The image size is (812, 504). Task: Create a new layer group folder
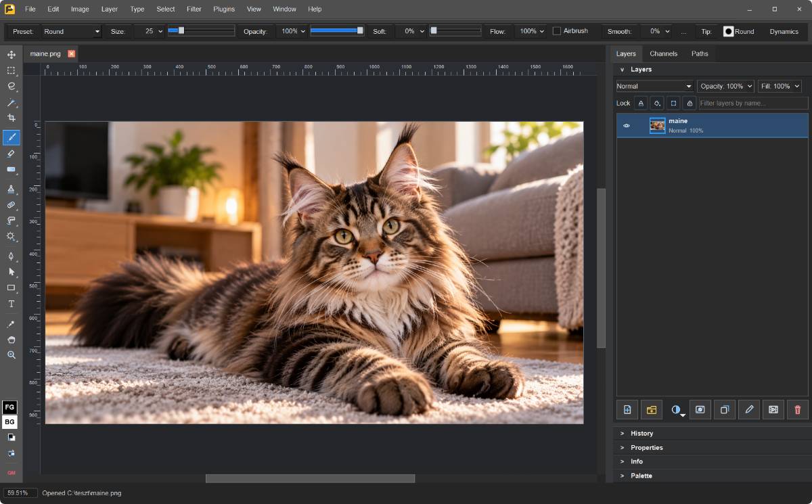click(652, 409)
